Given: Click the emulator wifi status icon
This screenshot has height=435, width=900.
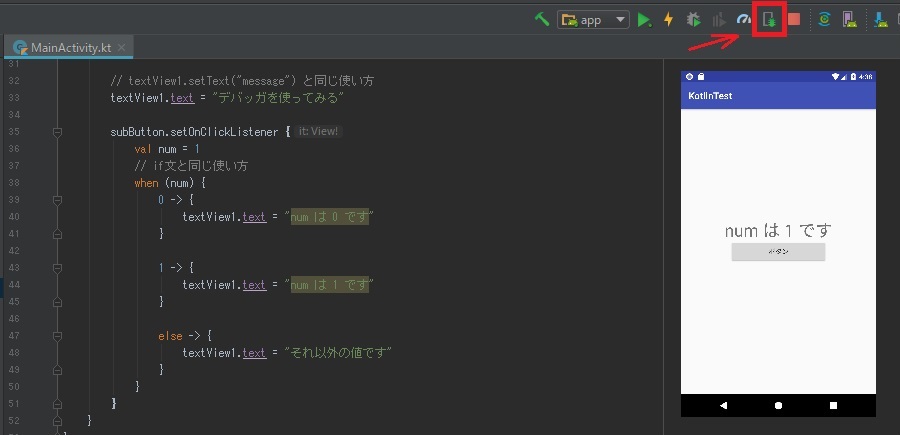Looking at the screenshot, I should click(835, 76).
